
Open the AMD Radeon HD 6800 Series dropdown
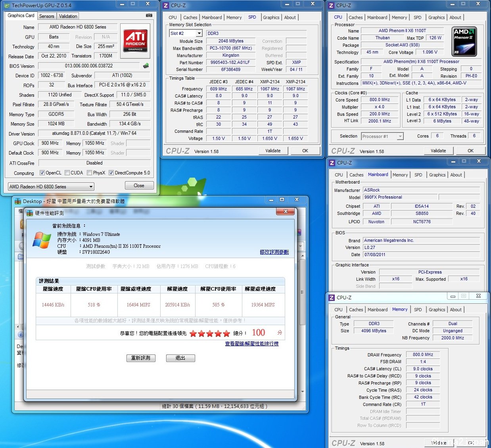point(51,186)
